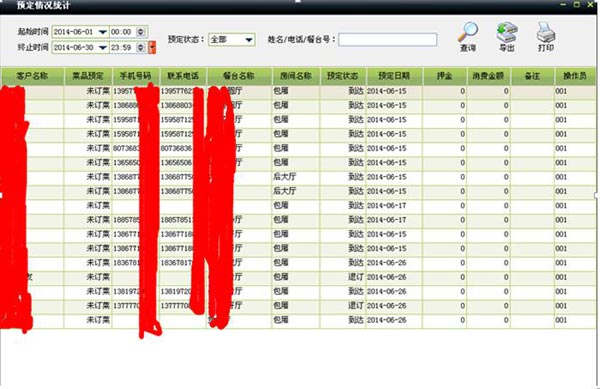The height and width of the screenshot is (389, 600).
Task: Focus the 姓名/电话/餐台号 search field
Action: click(x=387, y=39)
